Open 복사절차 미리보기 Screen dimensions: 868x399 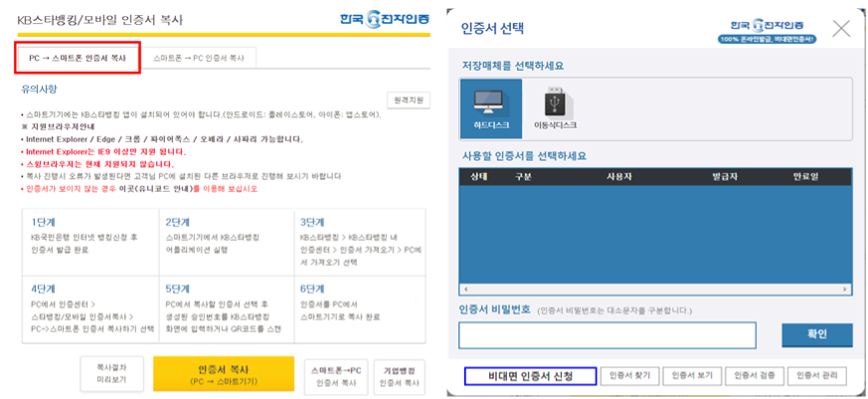tap(111, 374)
